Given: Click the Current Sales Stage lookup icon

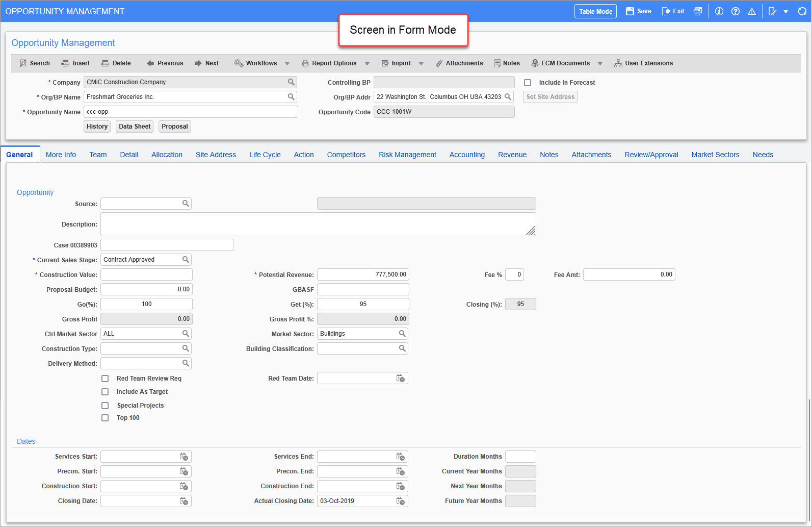Looking at the screenshot, I should point(186,260).
